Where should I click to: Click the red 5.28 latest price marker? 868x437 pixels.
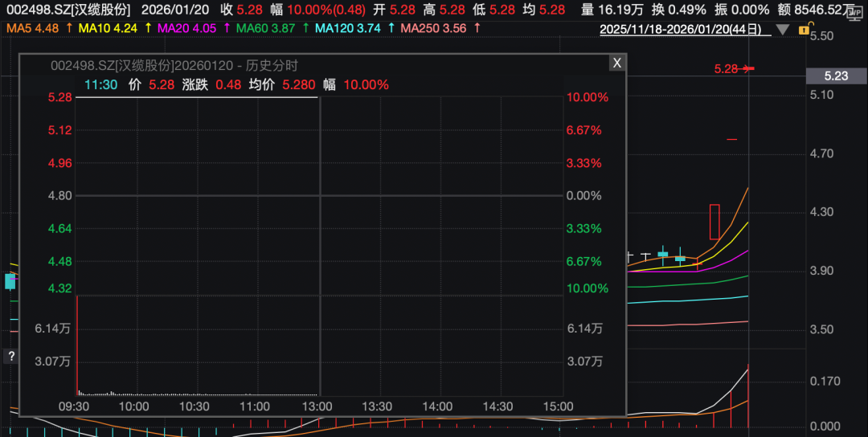click(727, 69)
